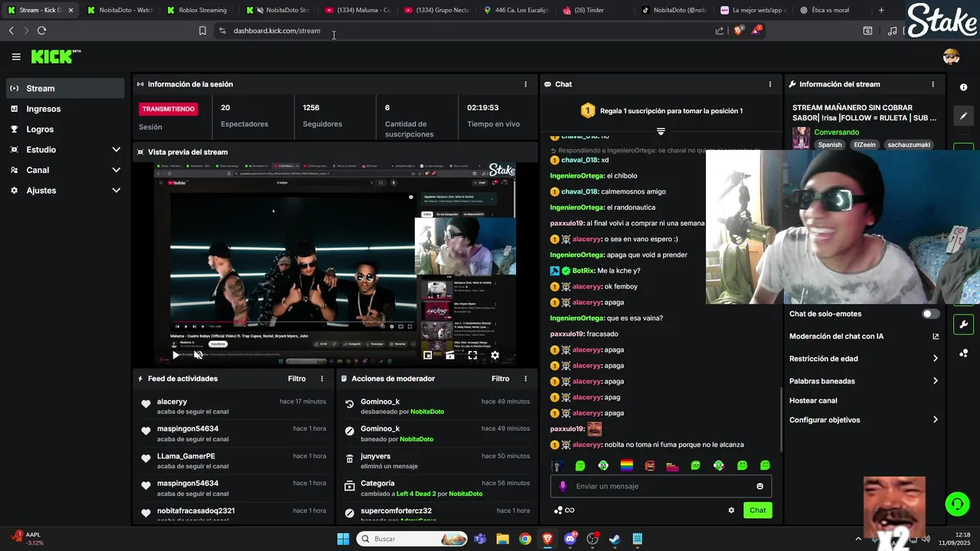The width and height of the screenshot is (980, 551).
Task: Open Windows Start menu
Action: point(343,539)
